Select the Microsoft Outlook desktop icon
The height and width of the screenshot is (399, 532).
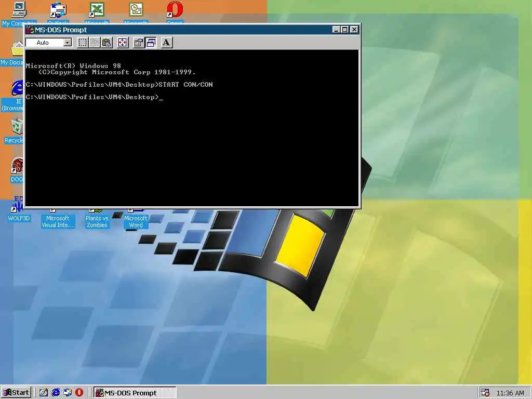pyautogui.click(x=136, y=14)
